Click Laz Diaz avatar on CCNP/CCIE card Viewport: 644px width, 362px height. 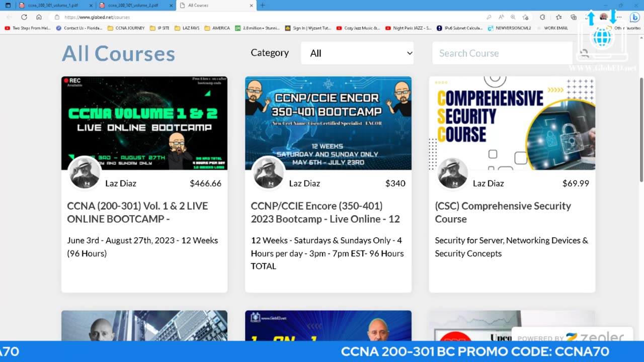point(268,173)
